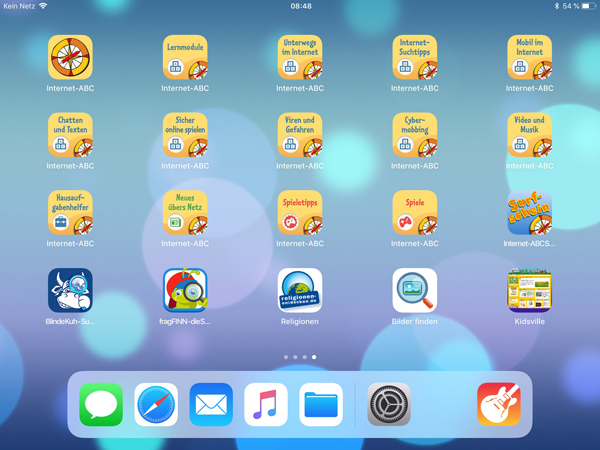
Task: Open Safari from the dock
Action: point(156,405)
